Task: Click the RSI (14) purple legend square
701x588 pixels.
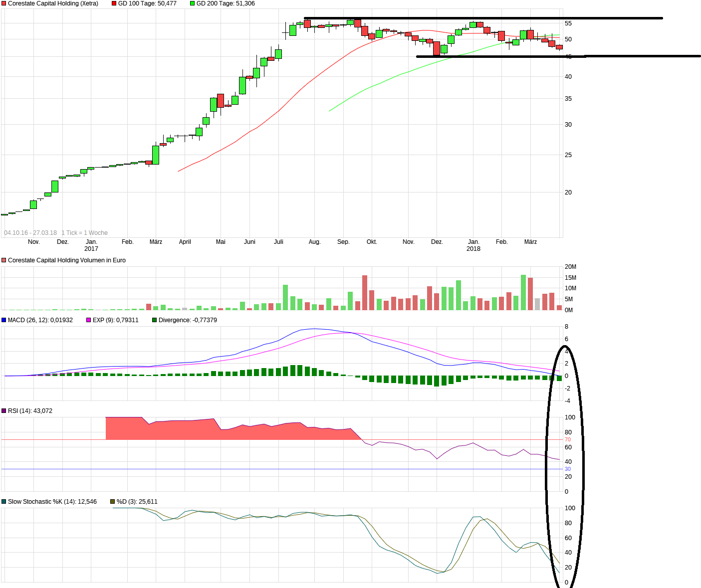Action: click(x=4, y=410)
